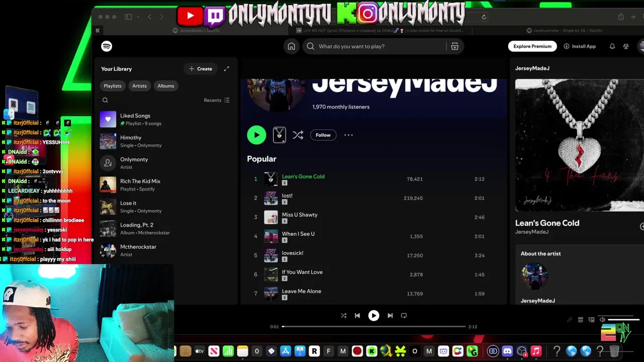The image size is (644, 362).
Task: Filter library by Artists
Action: 139,86
